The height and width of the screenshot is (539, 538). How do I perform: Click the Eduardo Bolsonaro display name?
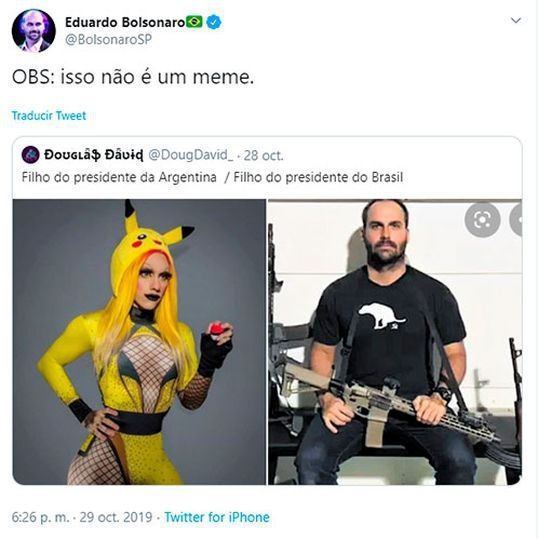[x=125, y=22]
